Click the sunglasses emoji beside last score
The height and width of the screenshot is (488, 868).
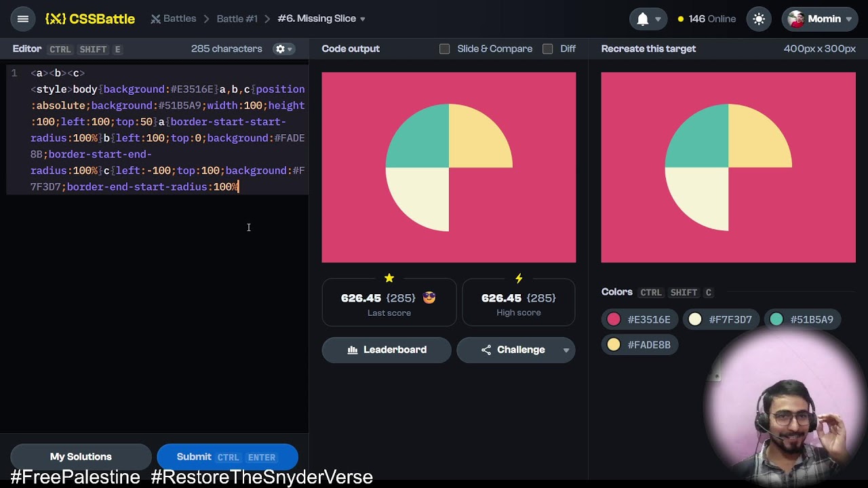point(429,298)
